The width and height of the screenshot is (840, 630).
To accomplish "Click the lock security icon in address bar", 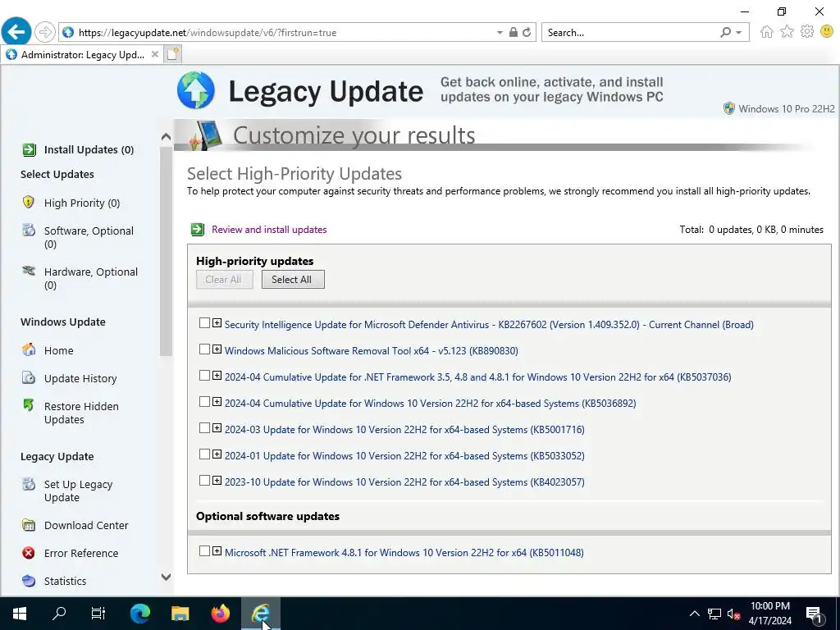I will pyautogui.click(x=514, y=32).
